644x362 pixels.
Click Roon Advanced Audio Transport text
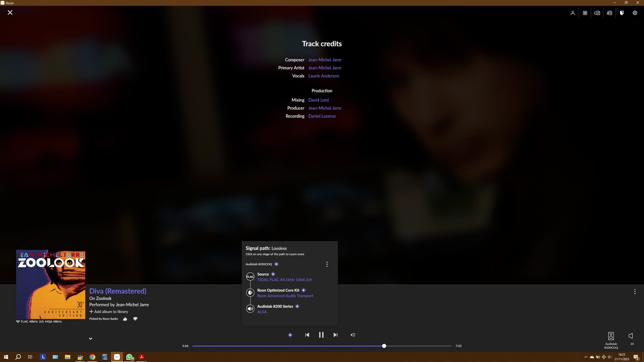pyautogui.click(x=285, y=296)
